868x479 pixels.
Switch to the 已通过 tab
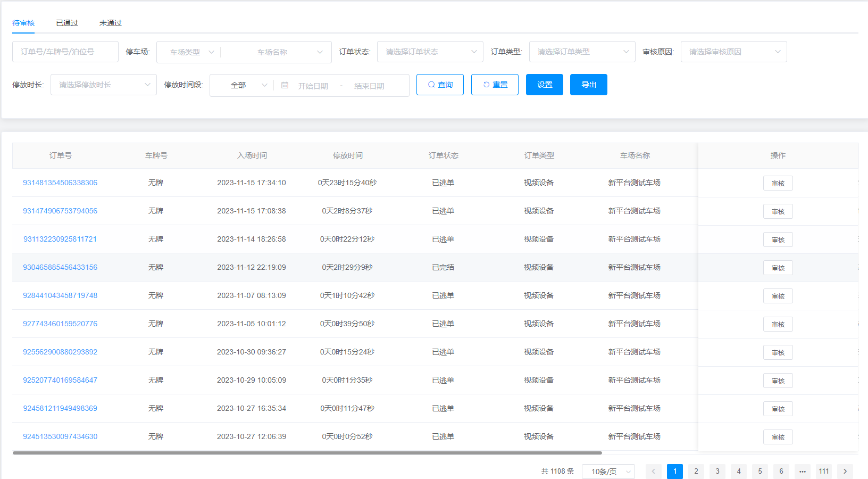pos(67,23)
